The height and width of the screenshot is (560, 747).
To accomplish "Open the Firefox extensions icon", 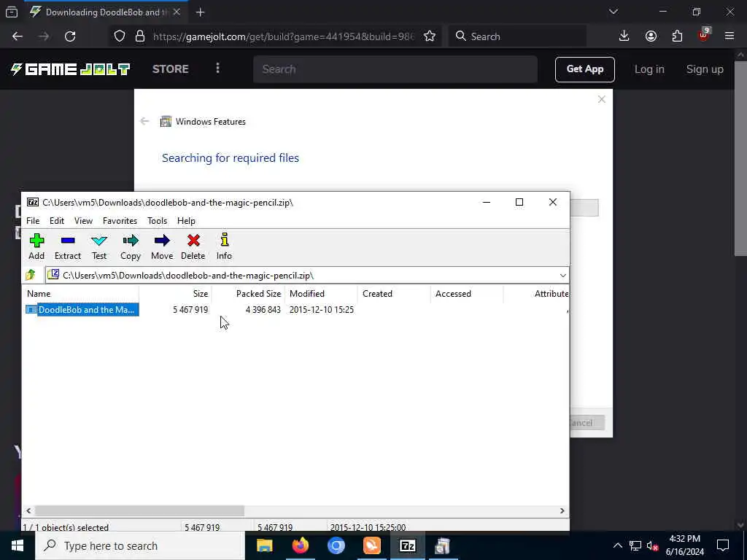I will tap(677, 36).
